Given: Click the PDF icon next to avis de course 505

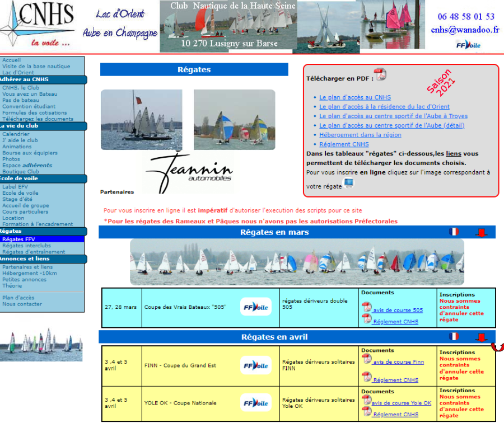Looking at the screenshot, I should 367,307.
